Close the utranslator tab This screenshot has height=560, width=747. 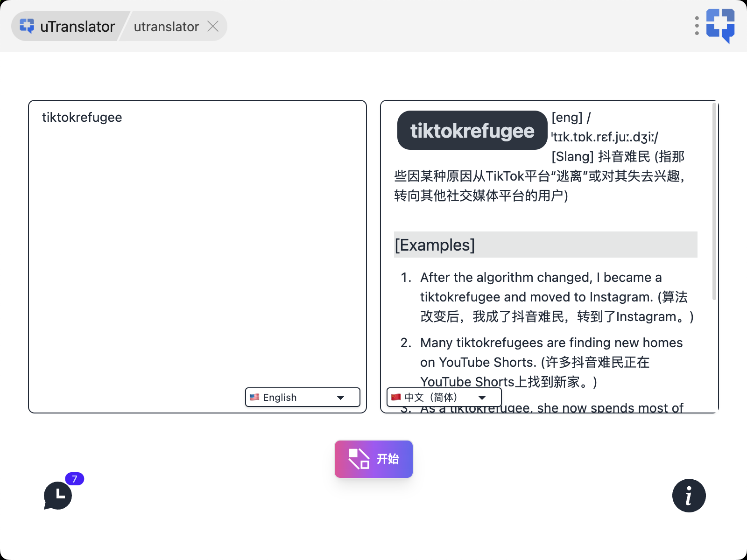[x=213, y=26]
